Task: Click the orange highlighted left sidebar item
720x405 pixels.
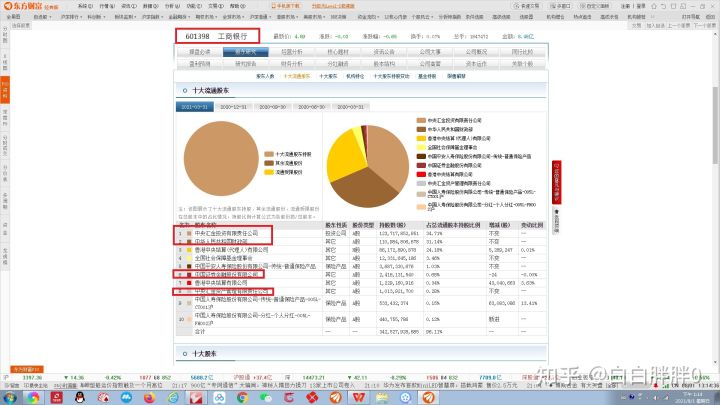Action: tap(5, 89)
